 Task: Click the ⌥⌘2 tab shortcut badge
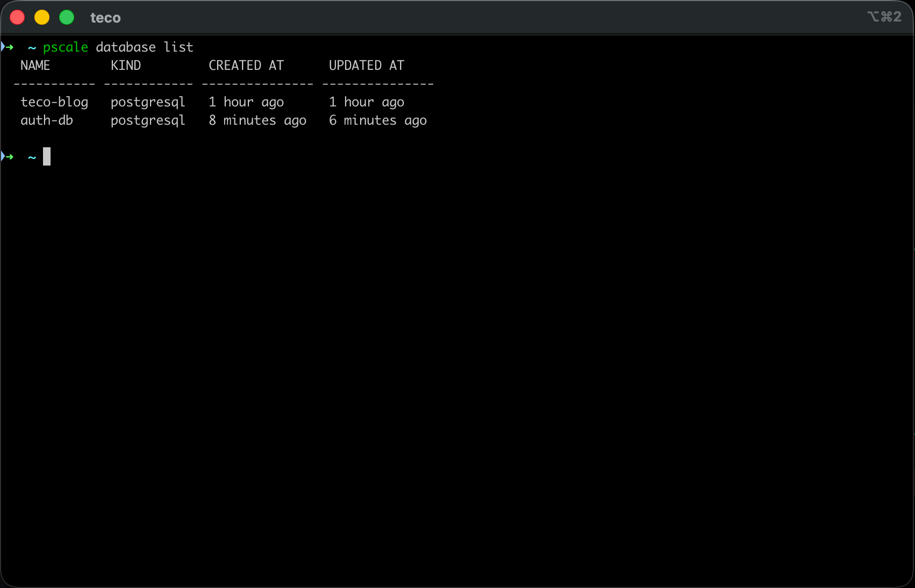[x=883, y=17]
